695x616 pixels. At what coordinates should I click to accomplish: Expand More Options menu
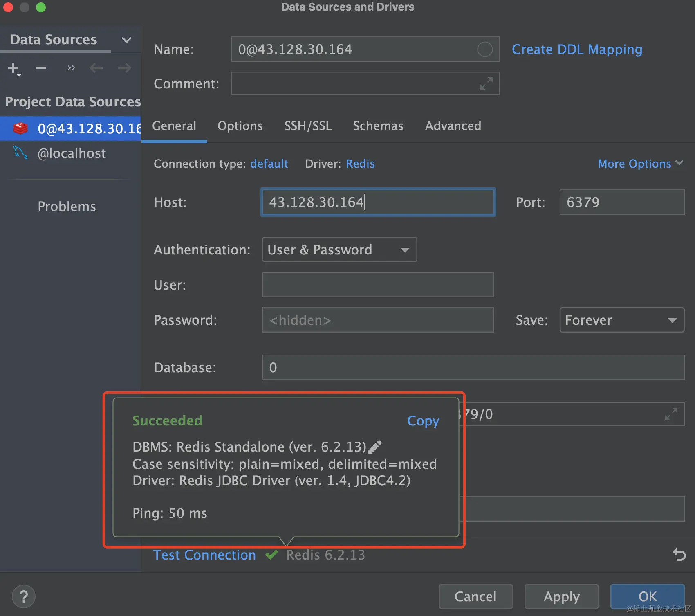tap(640, 164)
